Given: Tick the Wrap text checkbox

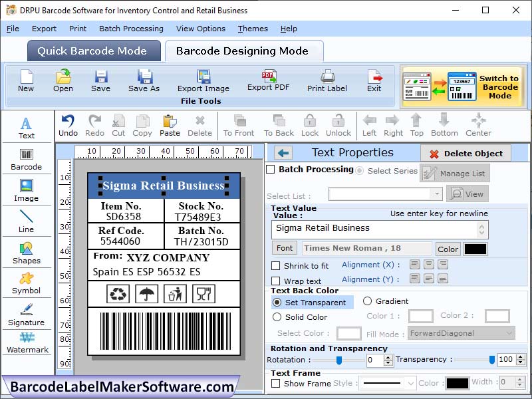Looking at the screenshot, I should (276, 281).
